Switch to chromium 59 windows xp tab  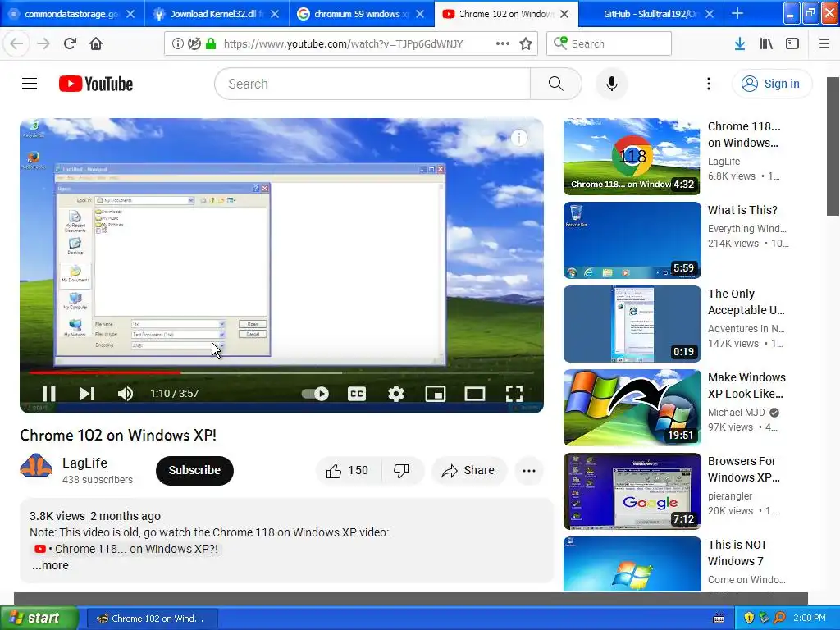point(362,14)
